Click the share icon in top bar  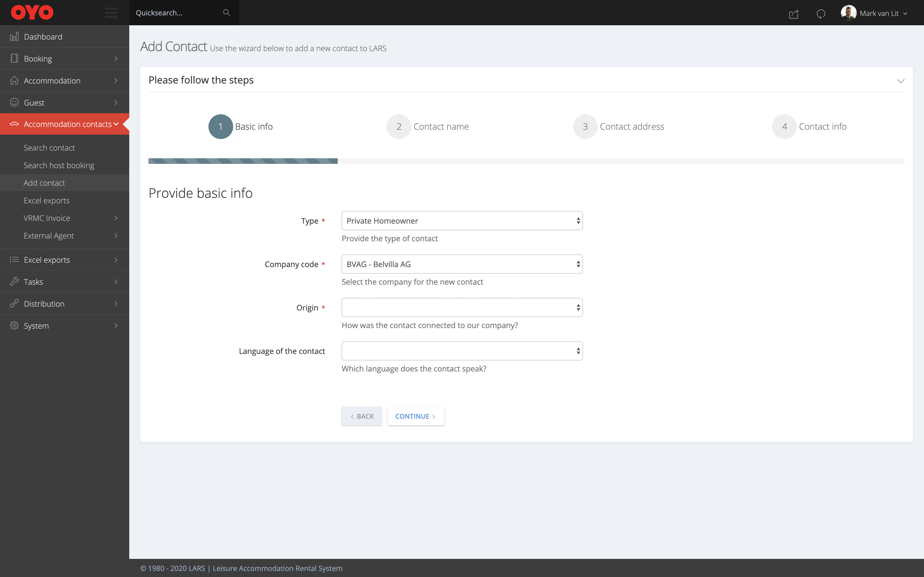[x=793, y=14]
